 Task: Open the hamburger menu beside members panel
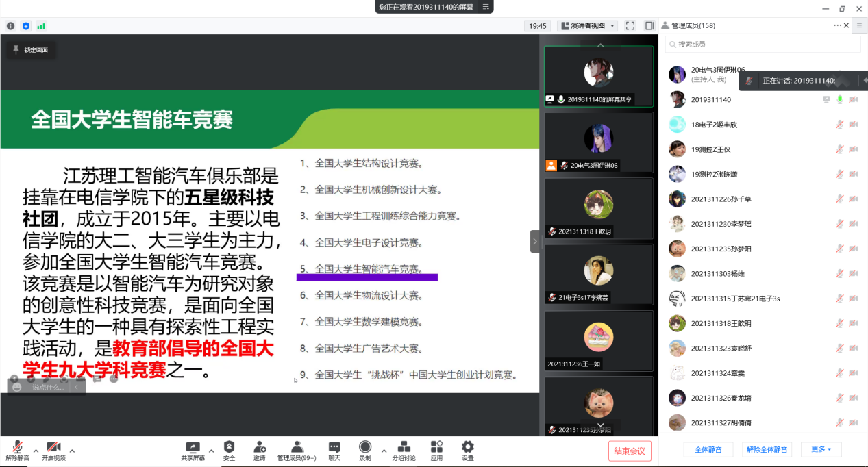[x=858, y=25]
